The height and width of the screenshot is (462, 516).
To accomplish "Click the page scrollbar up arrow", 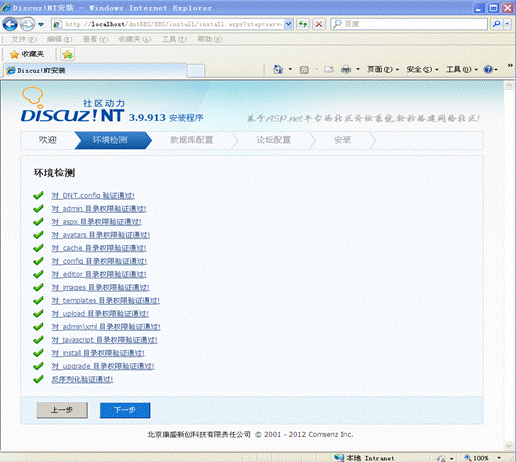I will coord(509,86).
